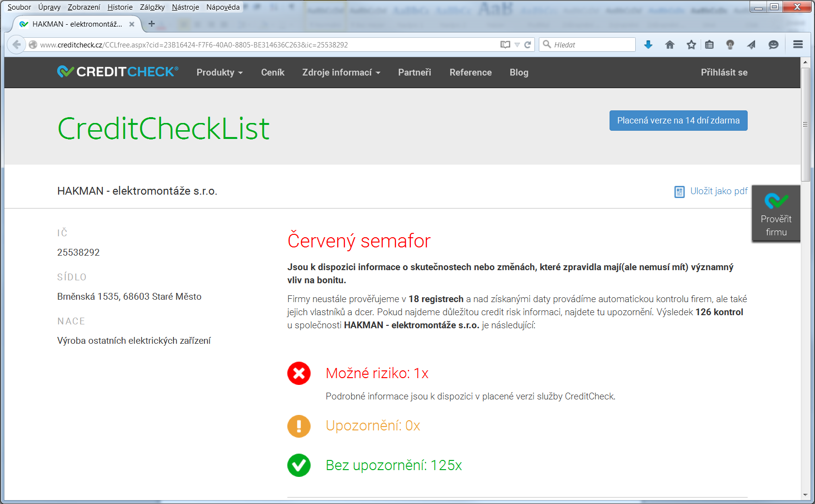This screenshot has height=504, width=815.
Task: Open the Úpravy menu
Action: pos(49,7)
